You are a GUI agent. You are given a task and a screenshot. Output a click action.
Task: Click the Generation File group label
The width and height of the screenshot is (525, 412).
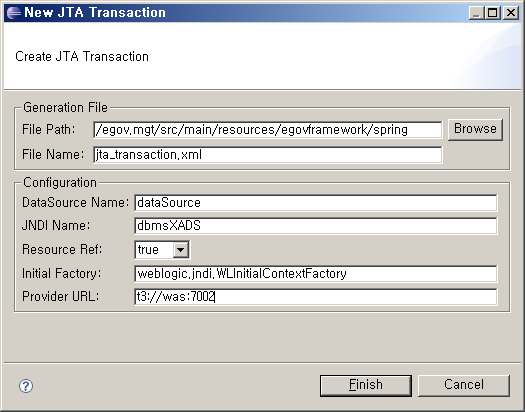[65, 108]
